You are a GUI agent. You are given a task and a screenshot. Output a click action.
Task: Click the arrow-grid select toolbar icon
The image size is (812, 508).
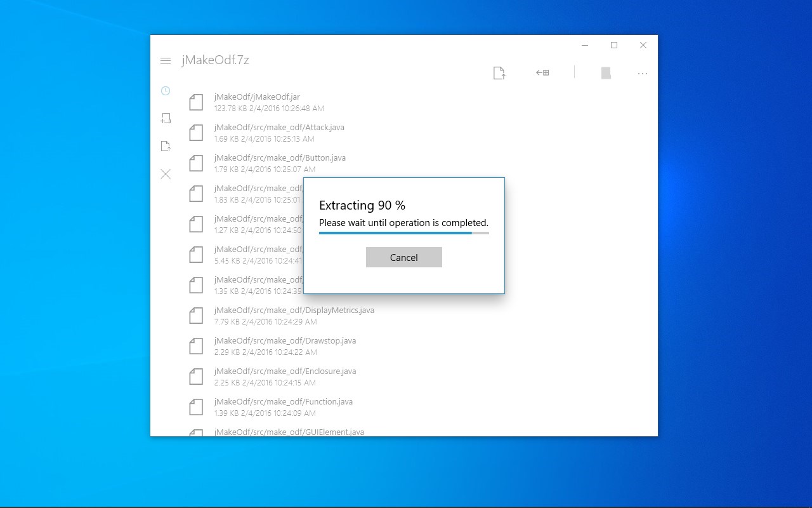point(542,73)
